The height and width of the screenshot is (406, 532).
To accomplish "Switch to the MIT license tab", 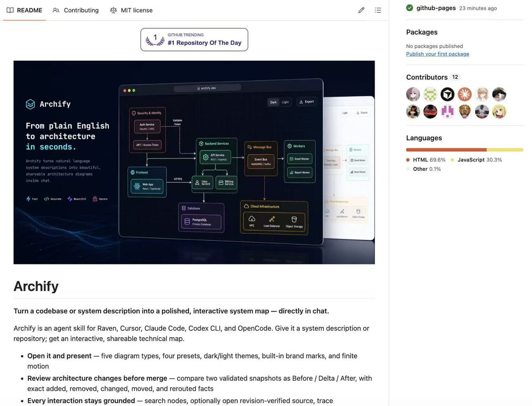I will tap(131, 10).
